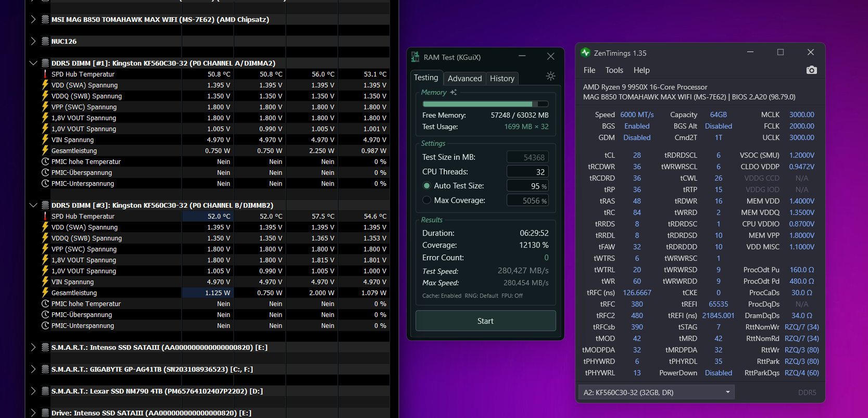The width and height of the screenshot is (868, 418).
Task: Click the Start button in RAM Test
Action: (485, 321)
